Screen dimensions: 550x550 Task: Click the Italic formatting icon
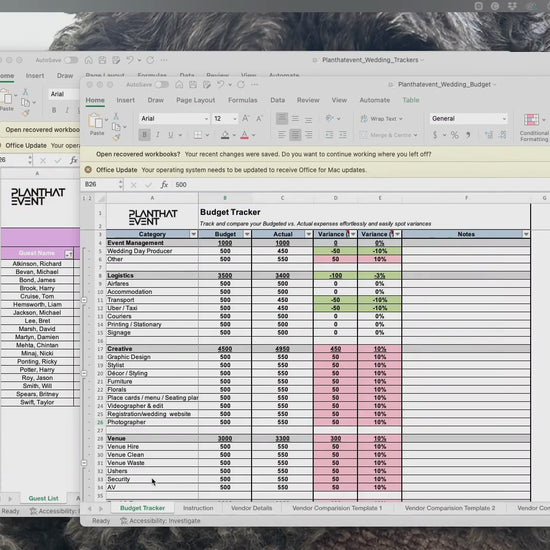158,135
